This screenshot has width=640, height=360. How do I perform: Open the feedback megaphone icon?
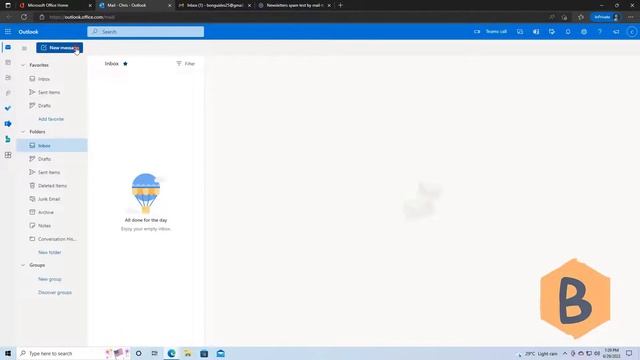click(616, 31)
